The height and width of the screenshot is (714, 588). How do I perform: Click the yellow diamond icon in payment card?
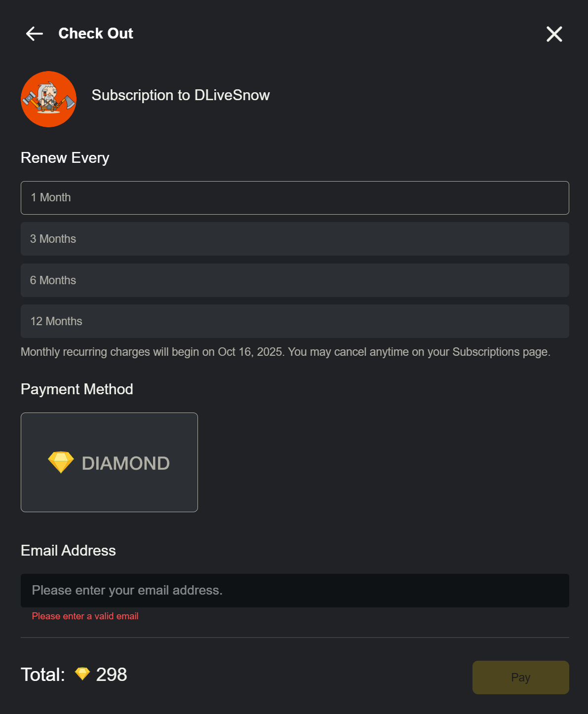point(61,462)
